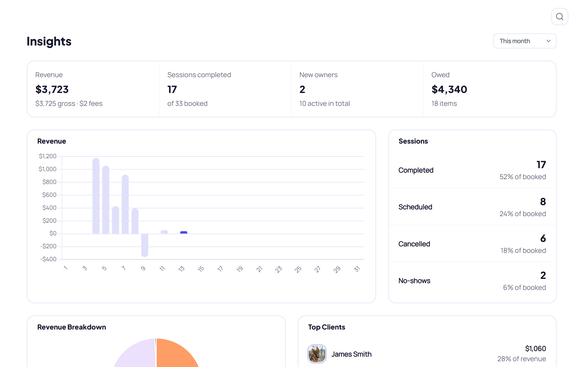Open the search magnifier icon
The image size is (588, 367).
coord(559,17)
